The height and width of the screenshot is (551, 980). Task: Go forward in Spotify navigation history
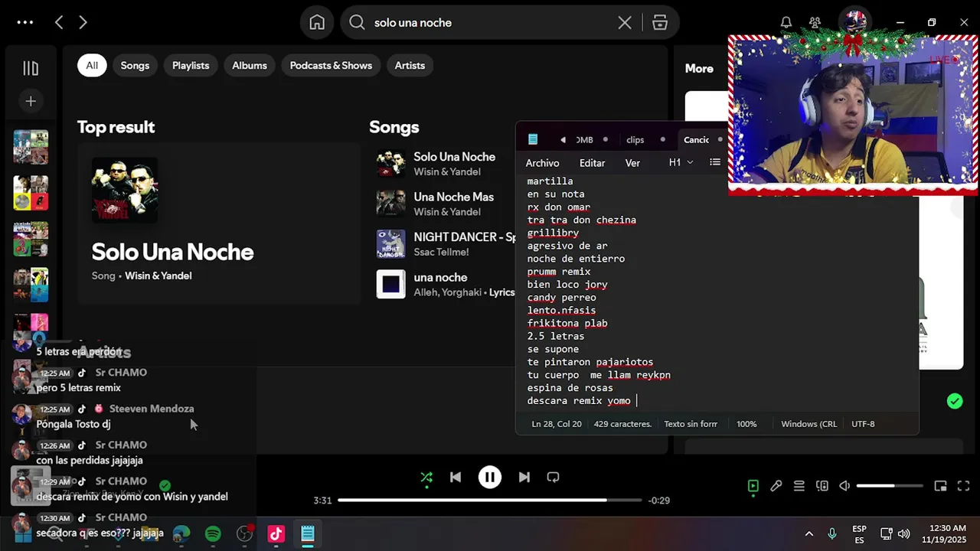point(83,23)
